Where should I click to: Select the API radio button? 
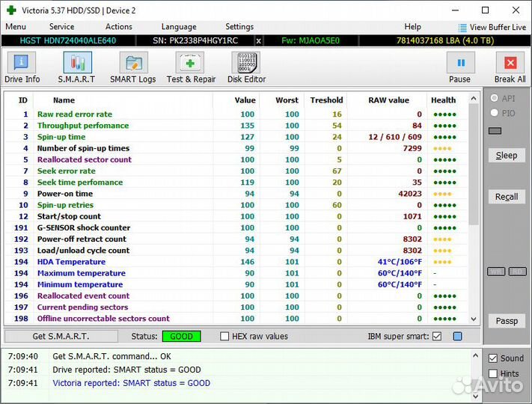click(494, 99)
